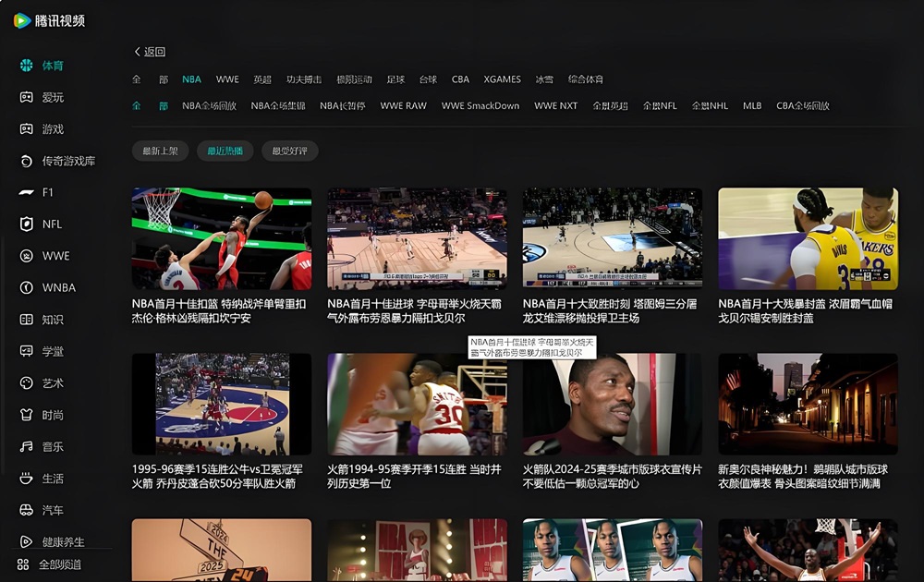The width and height of the screenshot is (924, 582).
Task: Filter by WWE SmackDown
Action: (x=480, y=106)
